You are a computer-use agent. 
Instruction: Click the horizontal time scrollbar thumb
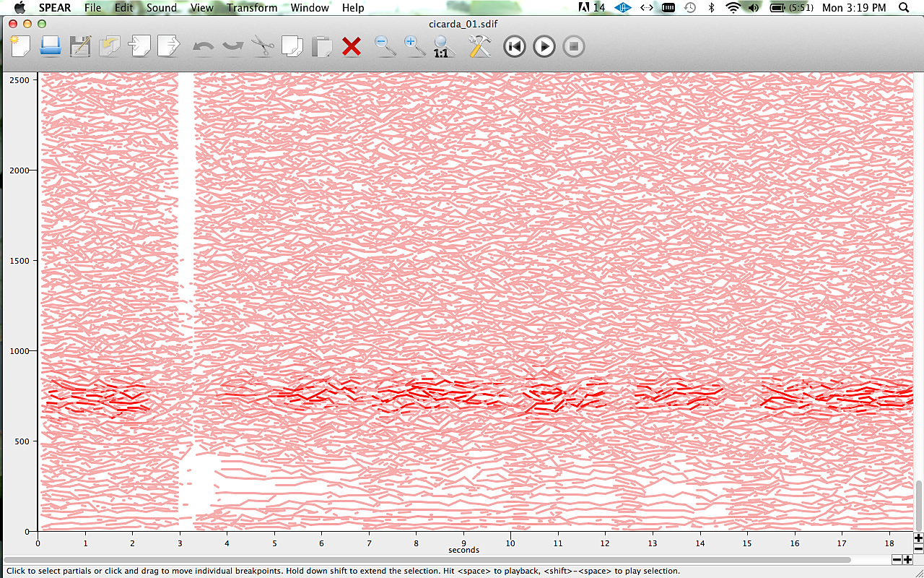click(x=426, y=560)
